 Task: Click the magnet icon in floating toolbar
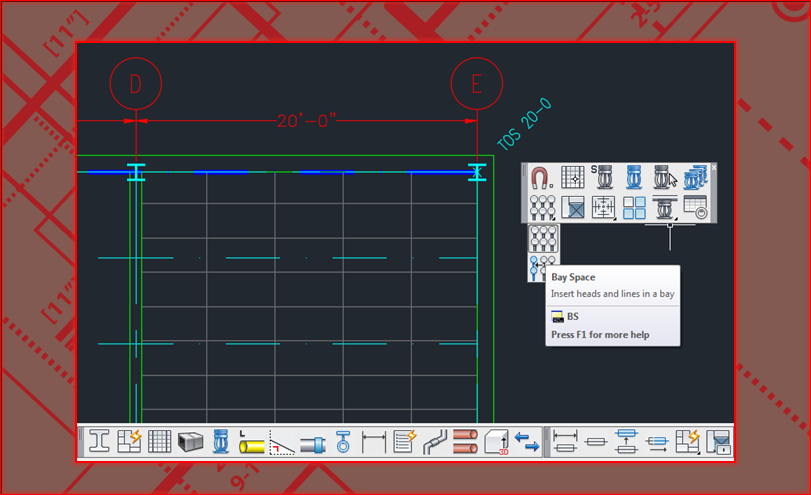pos(542,179)
